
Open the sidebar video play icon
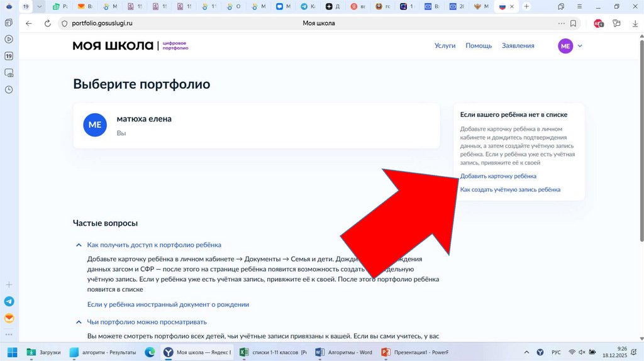point(9,40)
